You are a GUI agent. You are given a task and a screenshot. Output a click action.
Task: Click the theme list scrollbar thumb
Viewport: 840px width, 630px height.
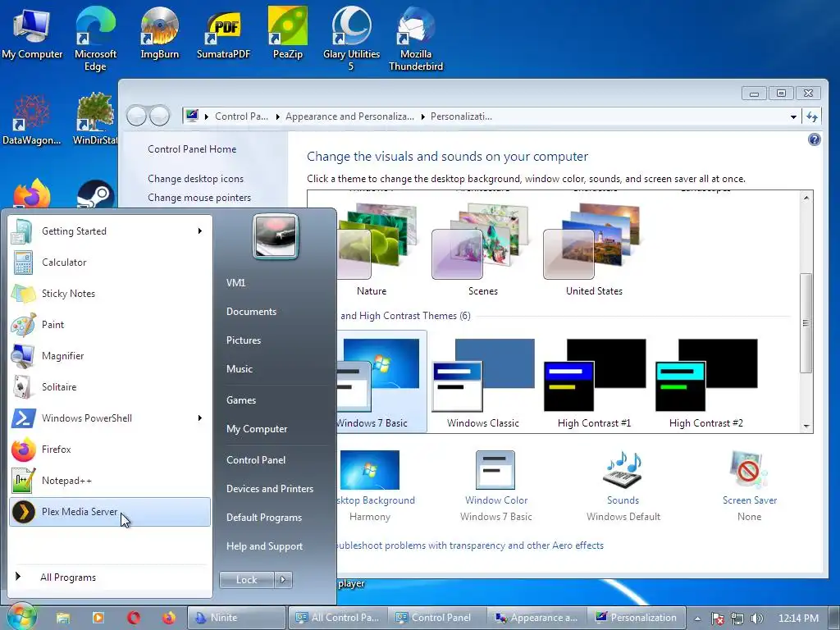click(x=806, y=323)
